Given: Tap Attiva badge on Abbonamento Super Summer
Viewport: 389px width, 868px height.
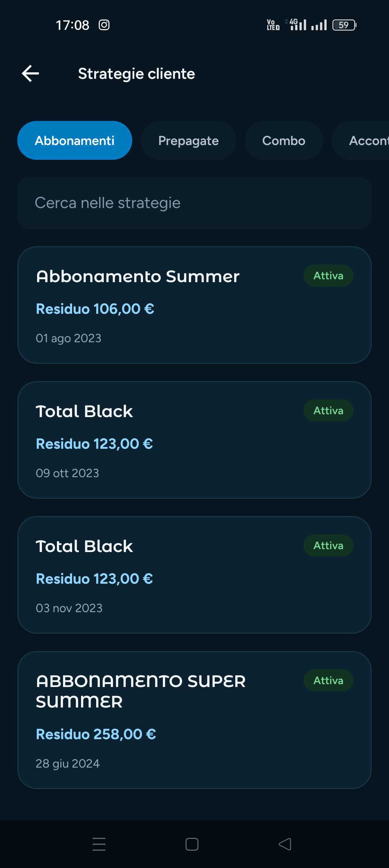Looking at the screenshot, I should tap(328, 681).
